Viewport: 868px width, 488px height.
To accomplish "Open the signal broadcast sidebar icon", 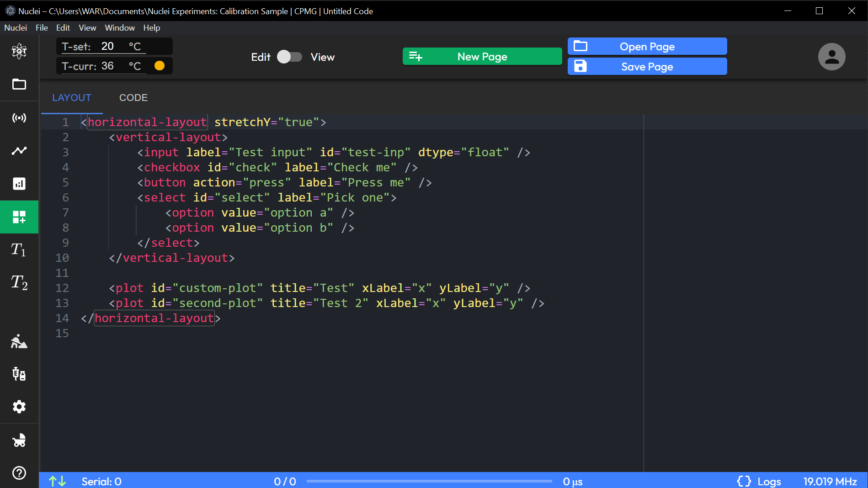I will [19, 118].
